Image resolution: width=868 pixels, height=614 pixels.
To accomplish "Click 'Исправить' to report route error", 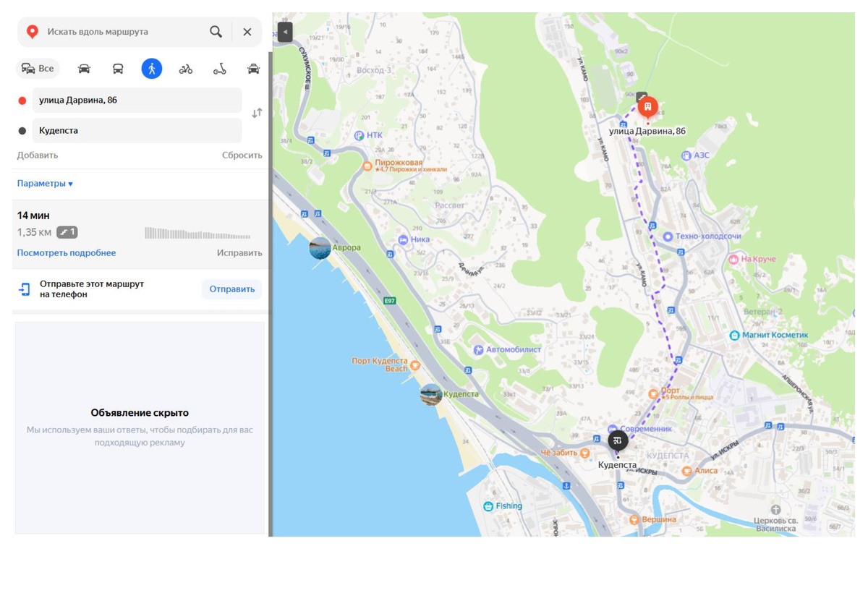I will tap(239, 253).
